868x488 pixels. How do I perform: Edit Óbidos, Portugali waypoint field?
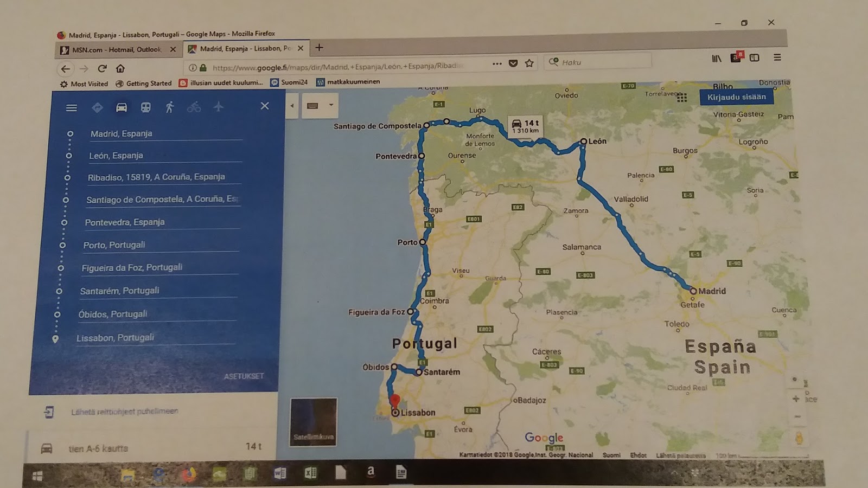[x=157, y=314]
